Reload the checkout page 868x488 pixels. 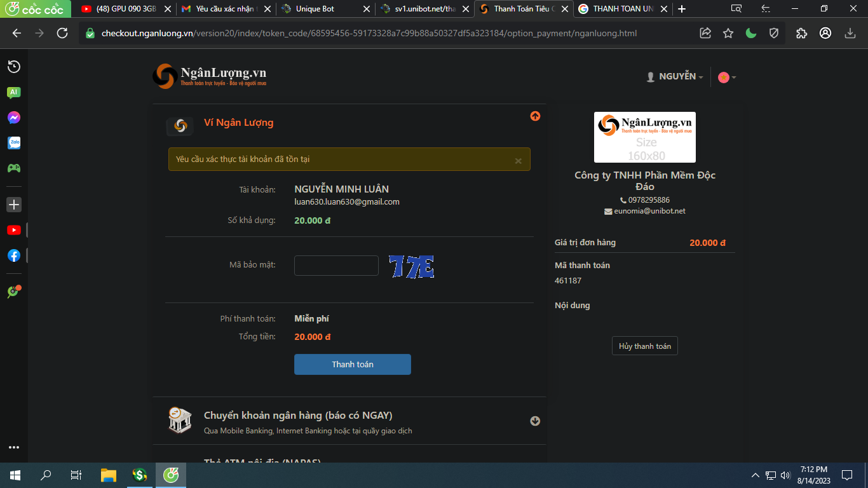62,33
